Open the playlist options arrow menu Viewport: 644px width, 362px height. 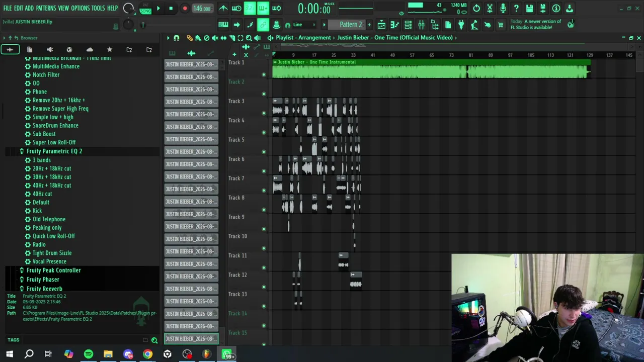[x=168, y=38]
